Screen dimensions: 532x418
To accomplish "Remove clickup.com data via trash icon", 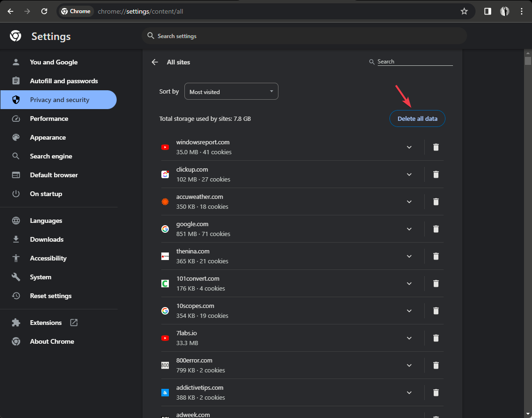I will point(436,174).
